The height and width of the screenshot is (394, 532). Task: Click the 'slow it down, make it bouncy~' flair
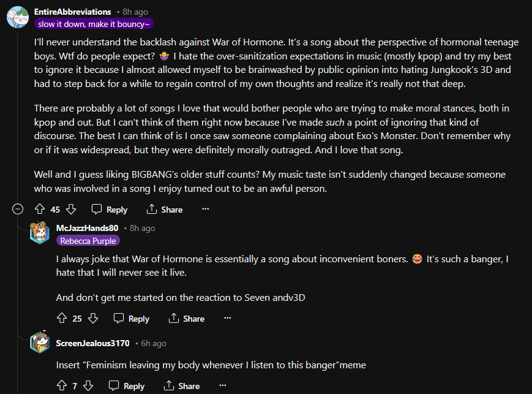(x=94, y=24)
